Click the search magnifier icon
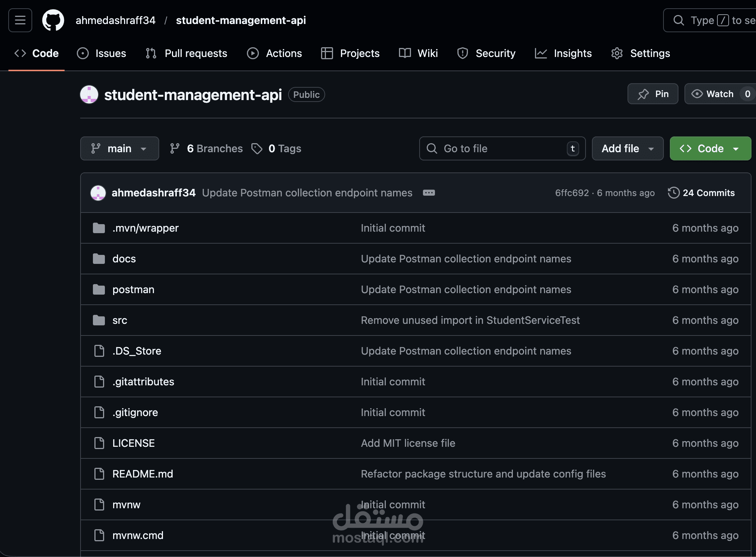 [679, 20]
